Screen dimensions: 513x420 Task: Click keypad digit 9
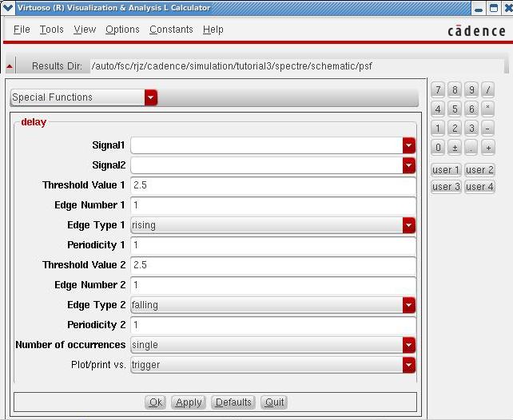click(x=471, y=90)
